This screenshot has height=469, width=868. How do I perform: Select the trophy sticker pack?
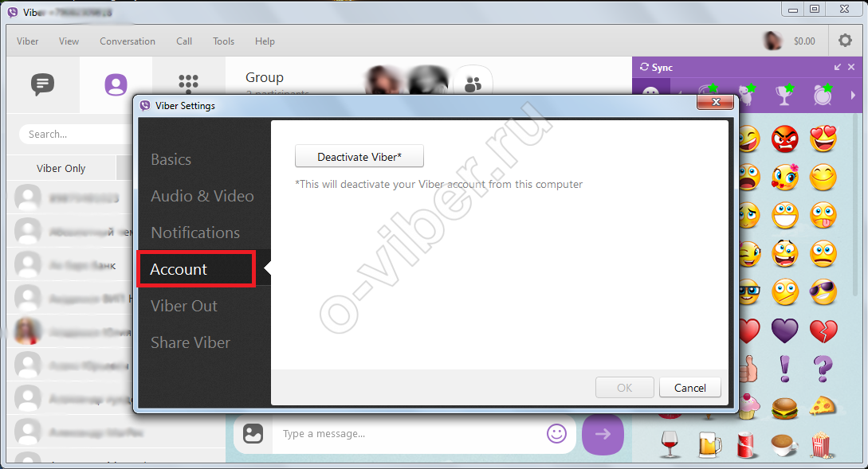point(784,94)
